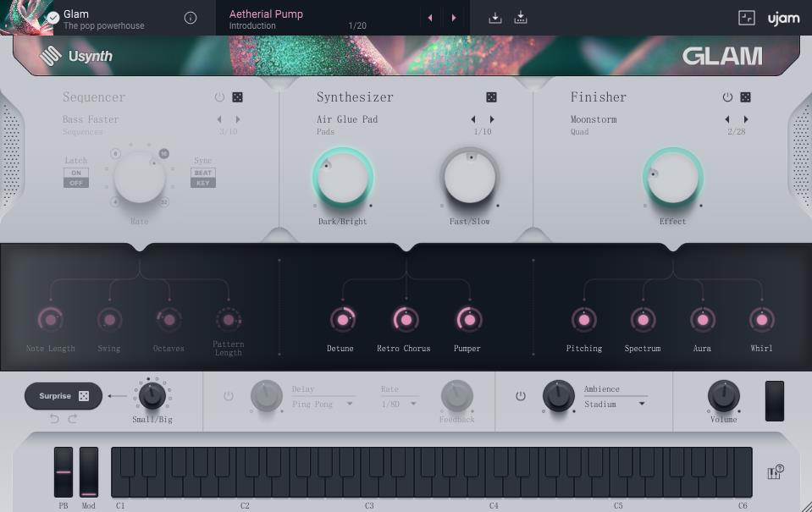Click the Surprise button
The height and width of the screenshot is (512, 812).
pyautogui.click(x=64, y=396)
